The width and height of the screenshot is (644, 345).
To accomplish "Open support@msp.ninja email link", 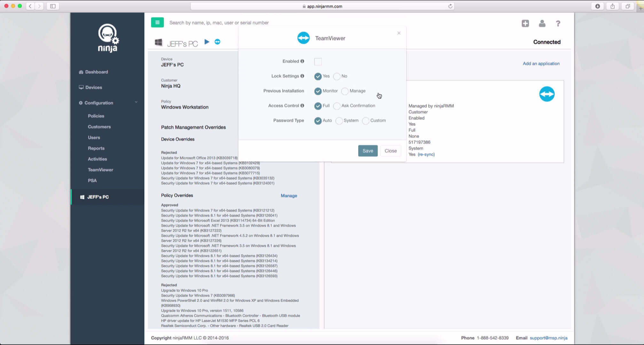I will pyautogui.click(x=548, y=338).
